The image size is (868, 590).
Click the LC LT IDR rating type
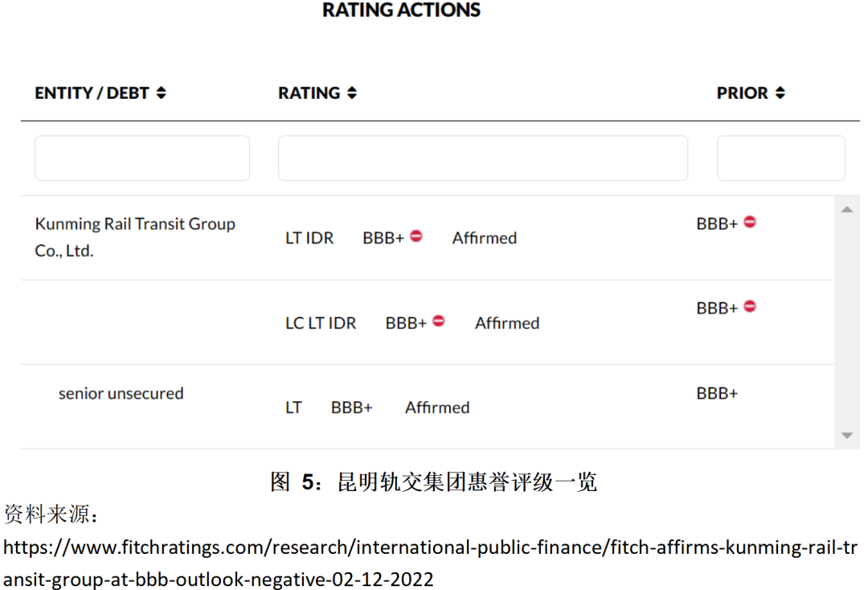click(321, 323)
